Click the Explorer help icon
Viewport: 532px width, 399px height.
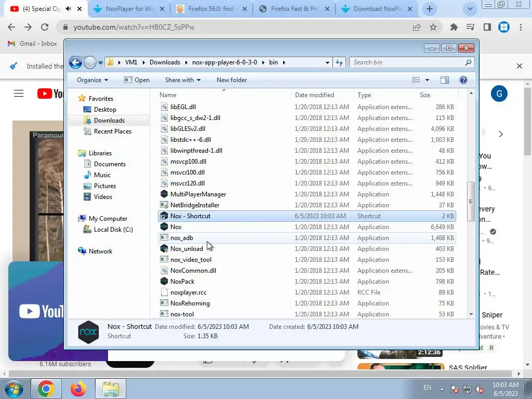click(x=463, y=80)
